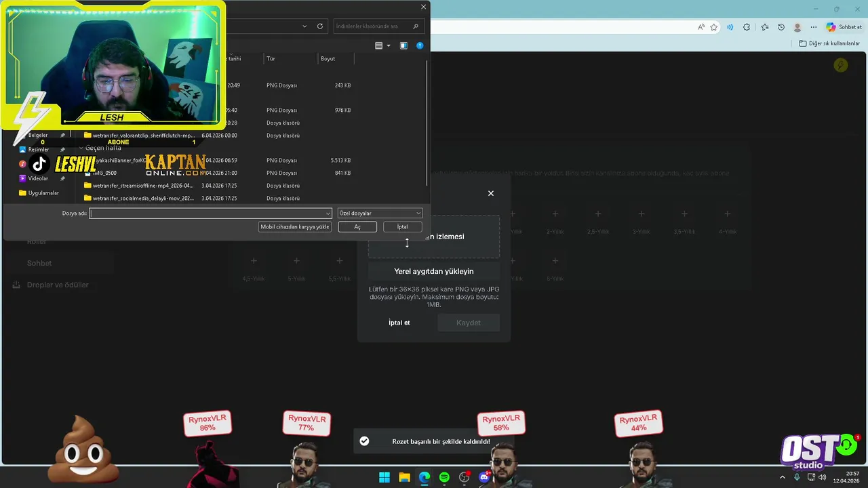Screen dimensions: 868x488
Task: Add badge for 4-Yıllık slot
Action: [x=728, y=213]
